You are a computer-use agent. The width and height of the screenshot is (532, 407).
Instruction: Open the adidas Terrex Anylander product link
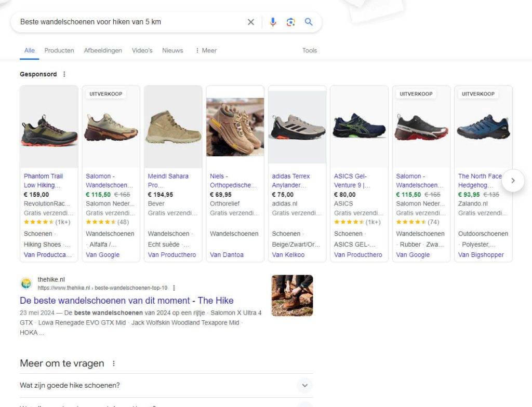291,181
